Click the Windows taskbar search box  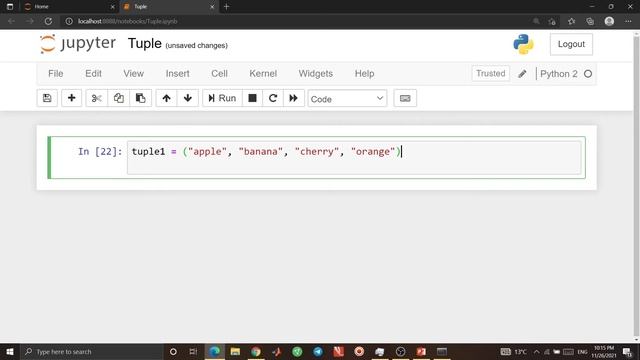tap(92, 351)
